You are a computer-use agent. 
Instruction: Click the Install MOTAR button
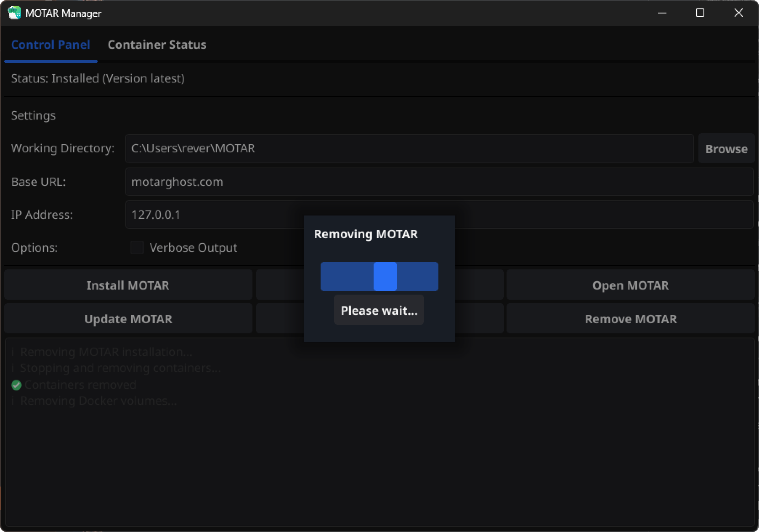(128, 285)
